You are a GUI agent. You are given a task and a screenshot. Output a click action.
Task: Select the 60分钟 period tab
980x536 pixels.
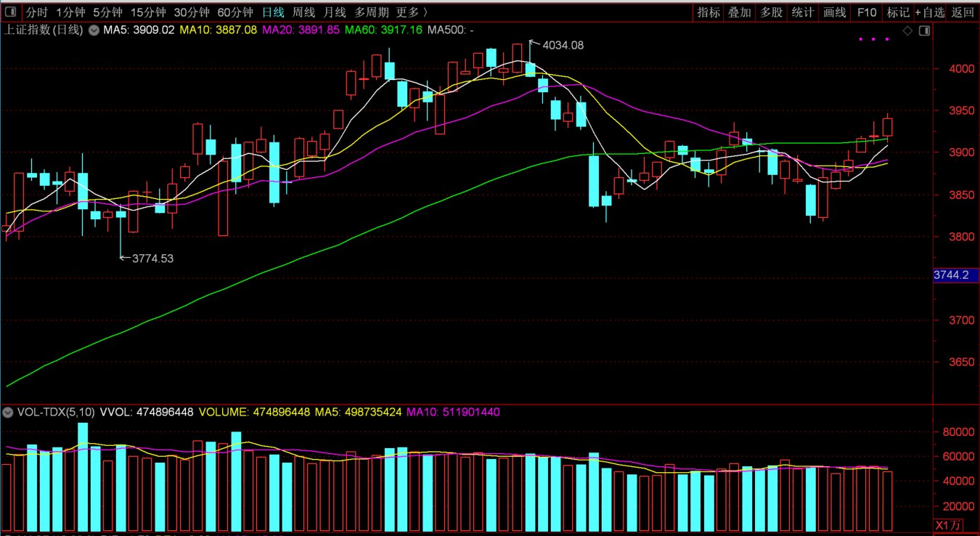(x=235, y=12)
